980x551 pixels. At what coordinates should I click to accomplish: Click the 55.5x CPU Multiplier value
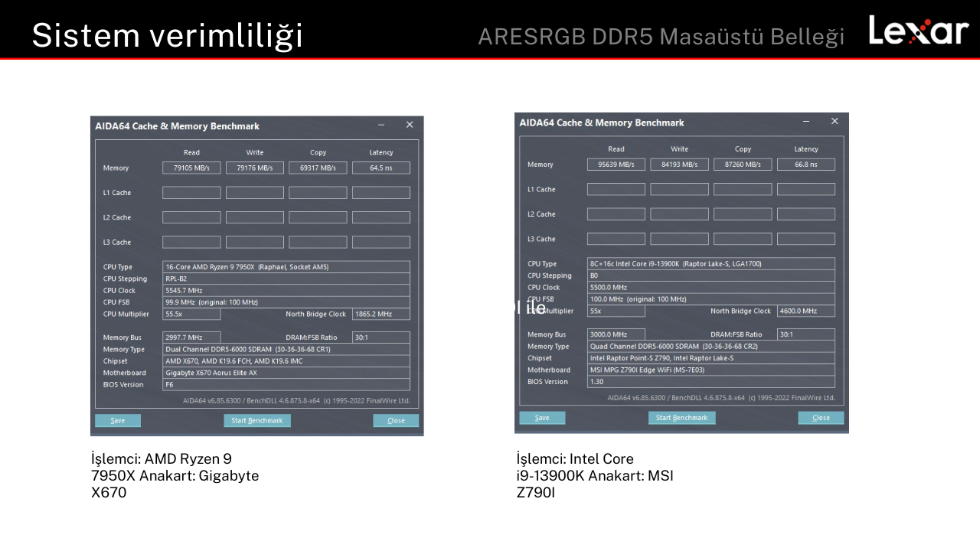191,314
